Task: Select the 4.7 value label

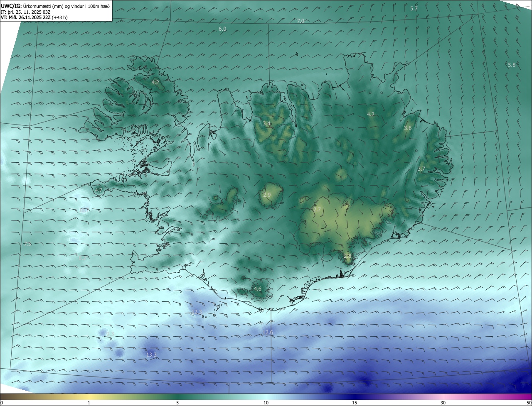Action: tap(99, 190)
